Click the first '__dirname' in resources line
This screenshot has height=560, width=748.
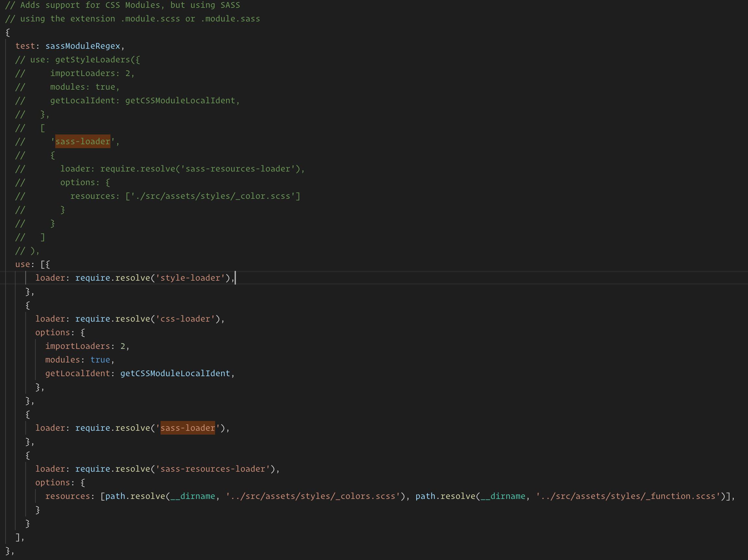[x=193, y=496]
